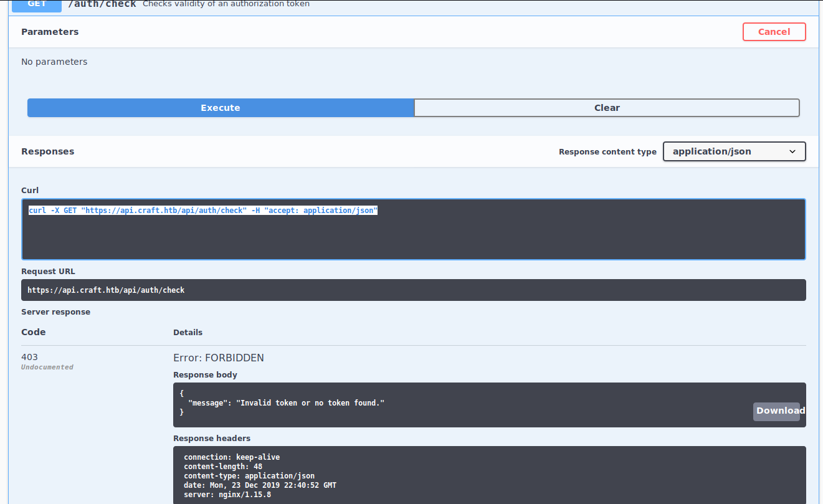Click the endpoint description about authorization token
This screenshot has height=504, width=823.
click(226, 4)
